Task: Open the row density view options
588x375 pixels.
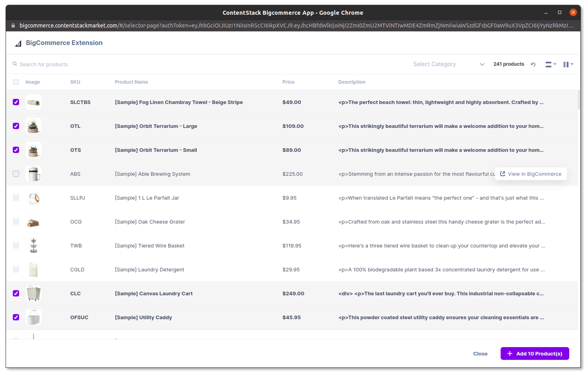Action: pyautogui.click(x=551, y=64)
